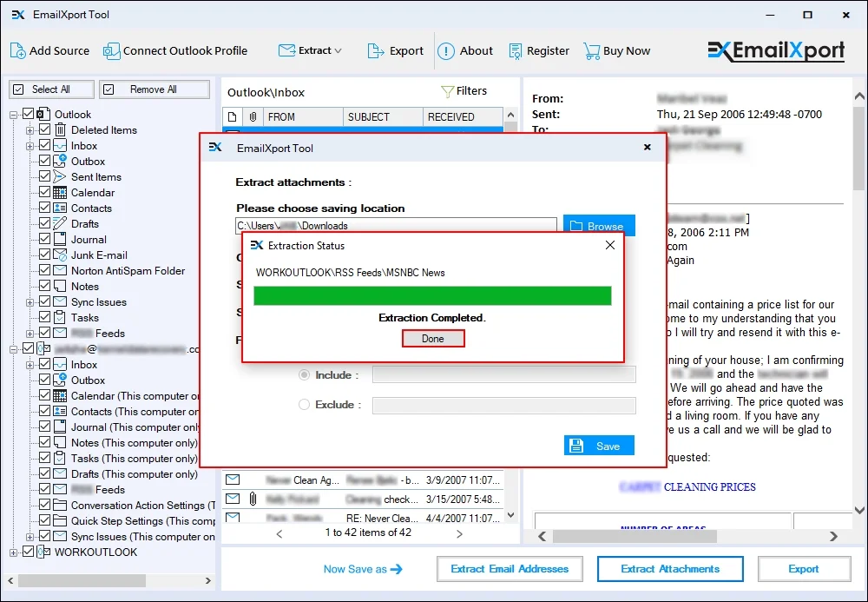Open Connect Outlook Profile
Image resolution: width=868 pixels, height=602 pixels.
tap(111, 50)
